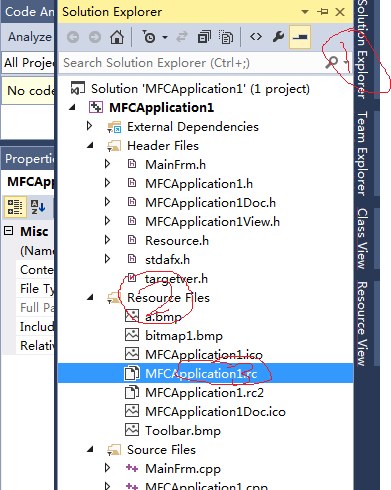Expand the Resource.h node
391x490 pixels.
(x=107, y=240)
